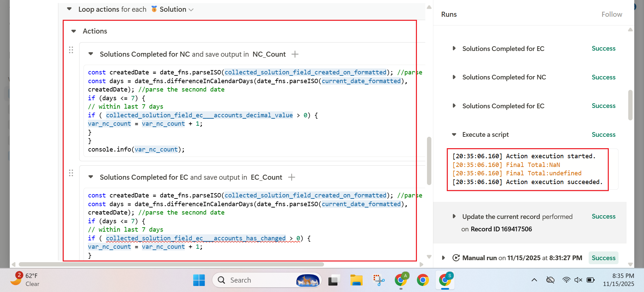Click the Manual run refresh clock icon
644x292 pixels.
click(x=456, y=258)
